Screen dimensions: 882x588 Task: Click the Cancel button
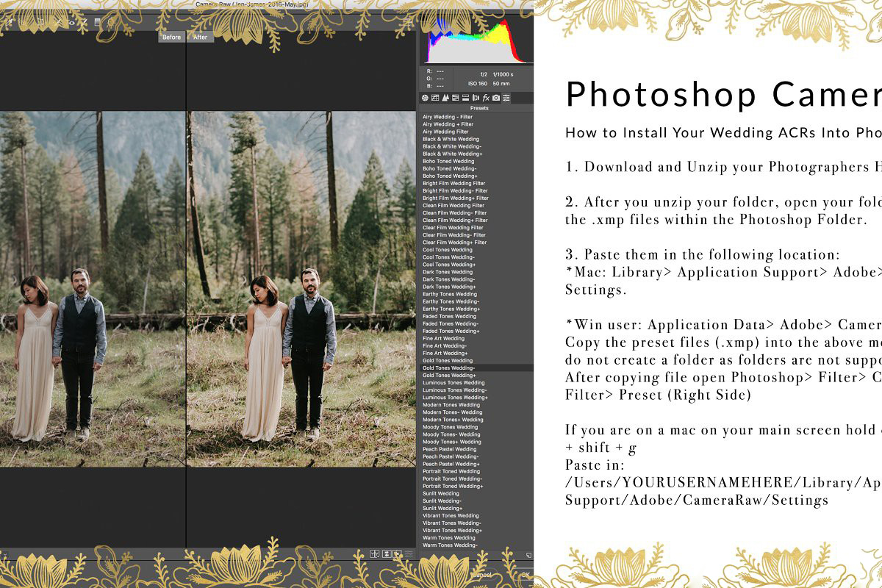coord(484,575)
